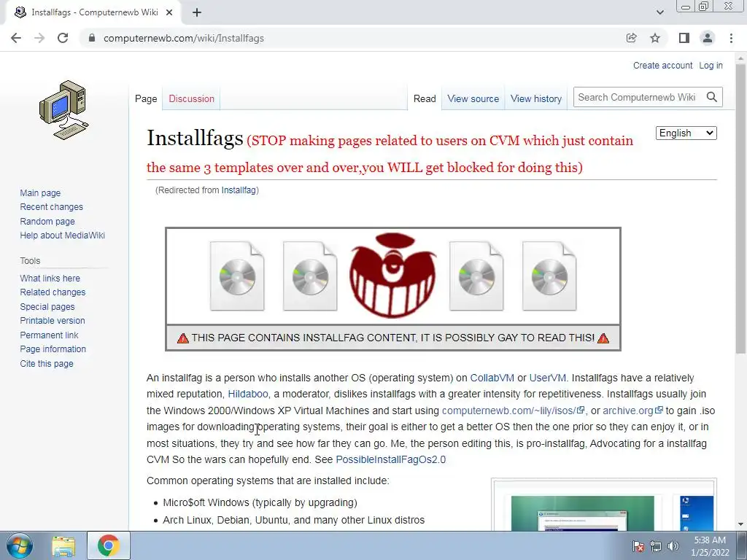Viewport: 747px width, 560px height.
Task: Click the page vertical scrollbar thumb
Action: coord(740,209)
